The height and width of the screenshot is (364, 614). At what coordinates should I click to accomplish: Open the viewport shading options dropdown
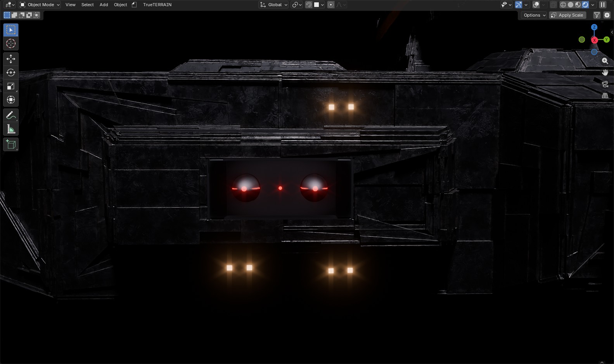(x=593, y=5)
